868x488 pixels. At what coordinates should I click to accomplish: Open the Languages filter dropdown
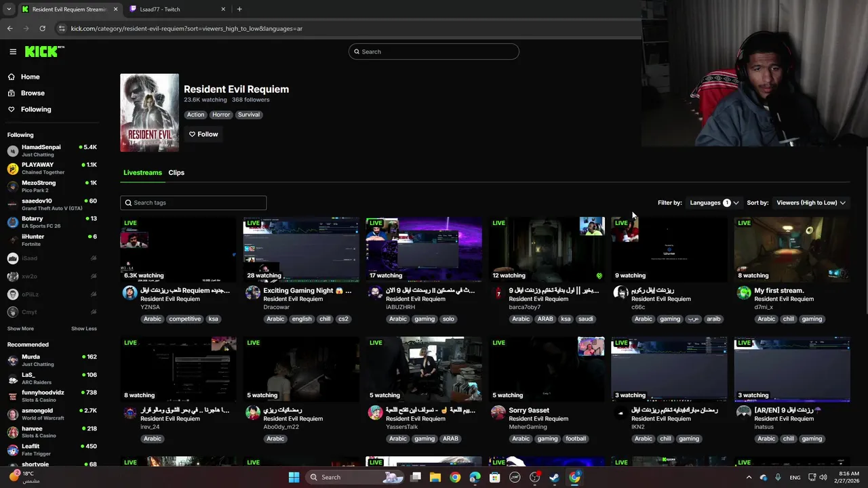pyautogui.click(x=714, y=203)
